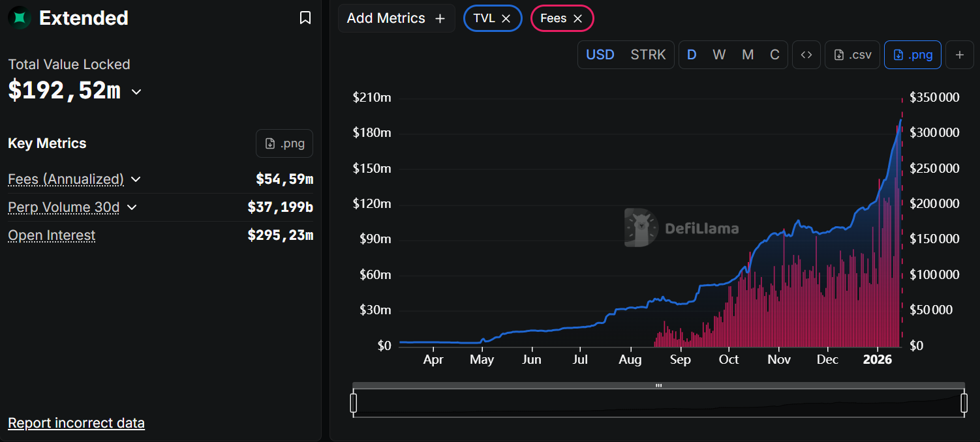The height and width of the screenshot is (442, 980).
Task: Click the Report incorrect data link
Action: (76, 423)
